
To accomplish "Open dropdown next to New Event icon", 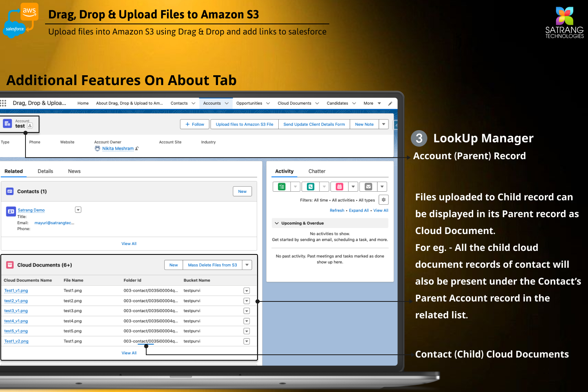I will pos(353,187).
